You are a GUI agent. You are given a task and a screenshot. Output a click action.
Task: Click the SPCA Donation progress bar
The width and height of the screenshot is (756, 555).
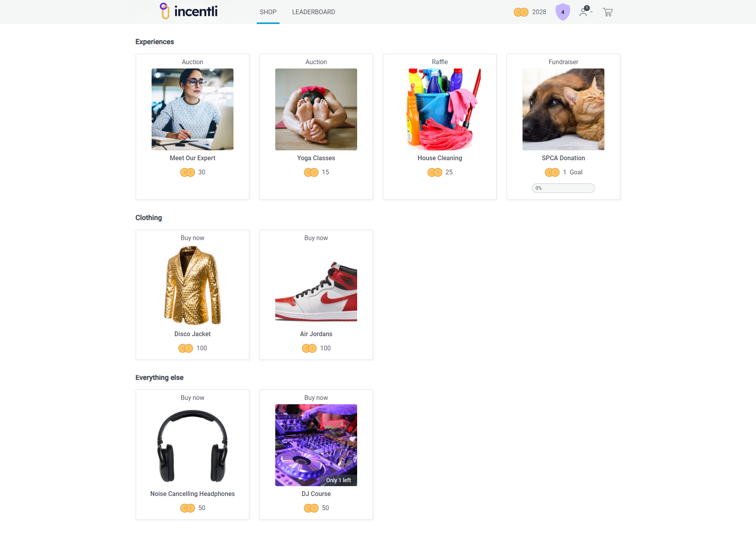point(563,188)
